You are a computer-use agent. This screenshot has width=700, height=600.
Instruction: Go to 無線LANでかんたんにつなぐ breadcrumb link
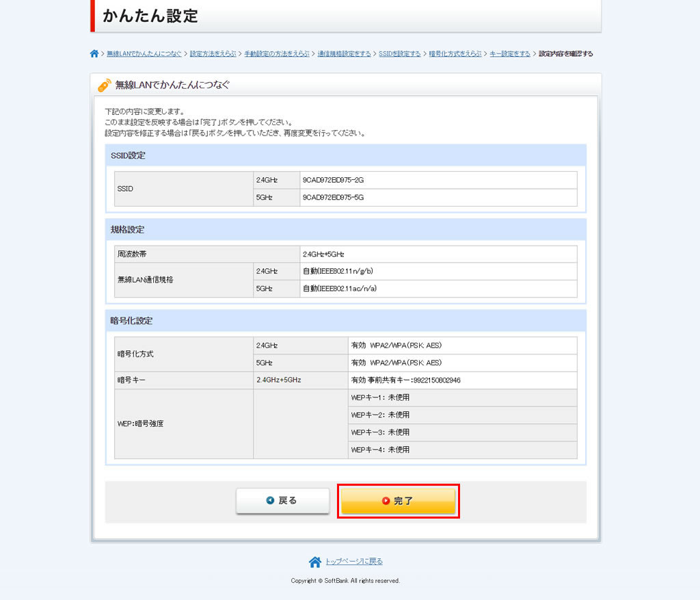click(x=144, y=54)
